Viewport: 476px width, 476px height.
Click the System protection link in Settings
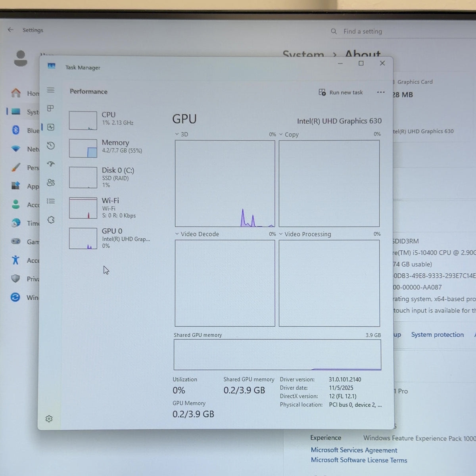(438, 334)
